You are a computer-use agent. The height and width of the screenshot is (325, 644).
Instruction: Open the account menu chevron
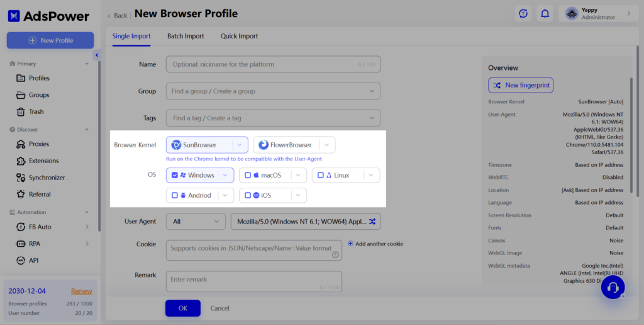[629, 14]
